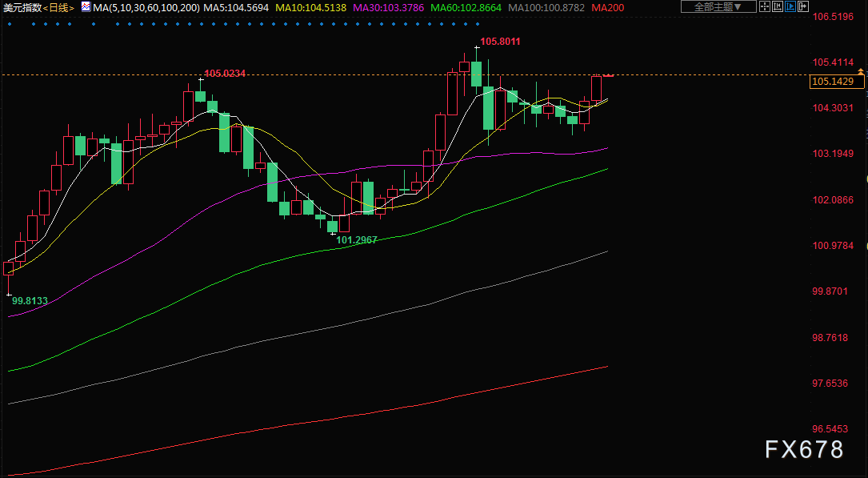Viewport: 868px width, 478px height.
Task: Select the yellow MA10:104.5138 legend
Action: [x=311, y=7]
